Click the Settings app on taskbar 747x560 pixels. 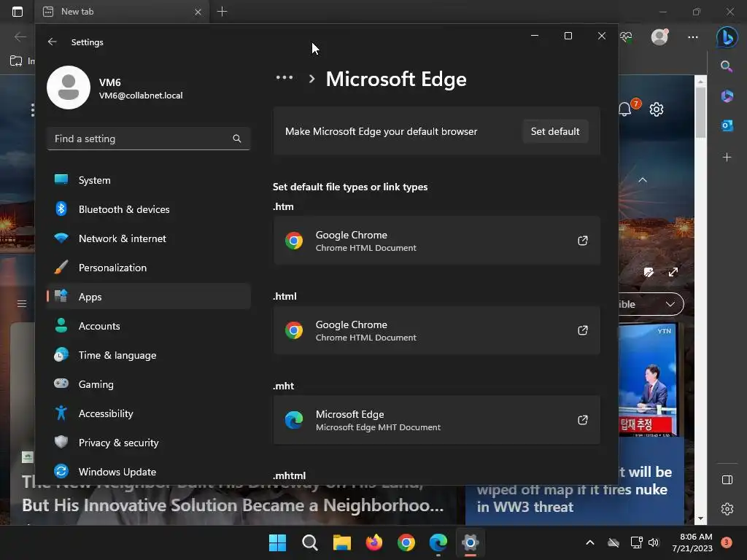coord(471,542)
